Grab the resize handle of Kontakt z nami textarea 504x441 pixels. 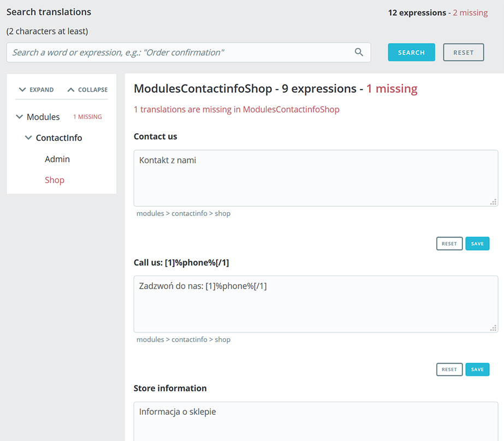494,202
